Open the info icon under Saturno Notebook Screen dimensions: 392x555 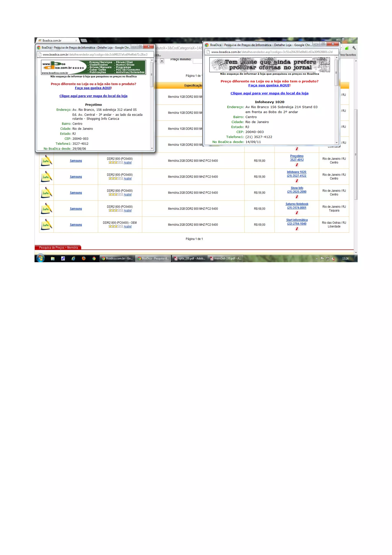pos(297,213)
